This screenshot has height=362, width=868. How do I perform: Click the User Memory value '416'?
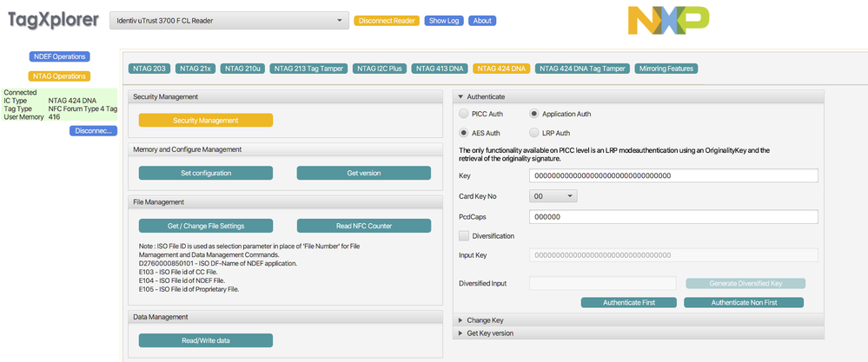[x=54, y=117]
